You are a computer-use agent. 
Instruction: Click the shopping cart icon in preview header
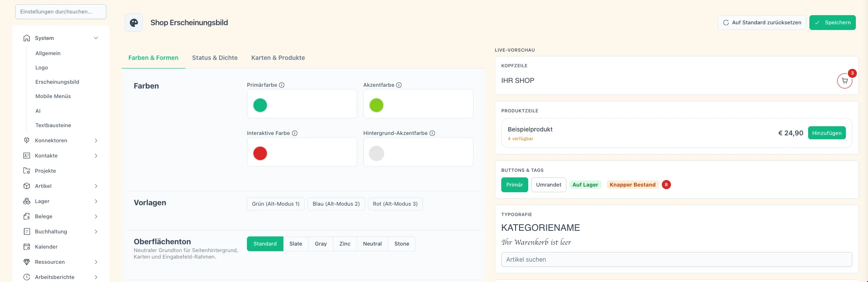[845, 81]
